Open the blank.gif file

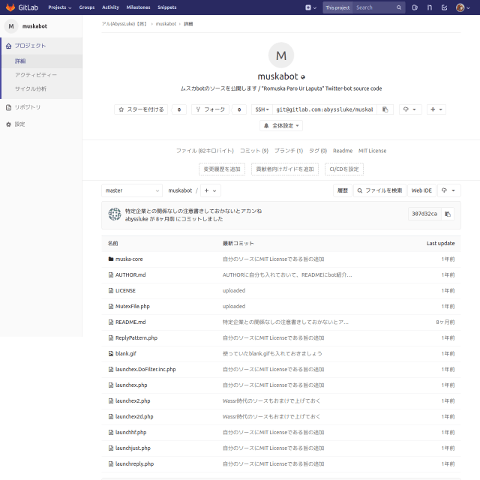pyautogui.click(x=126, y=354)
